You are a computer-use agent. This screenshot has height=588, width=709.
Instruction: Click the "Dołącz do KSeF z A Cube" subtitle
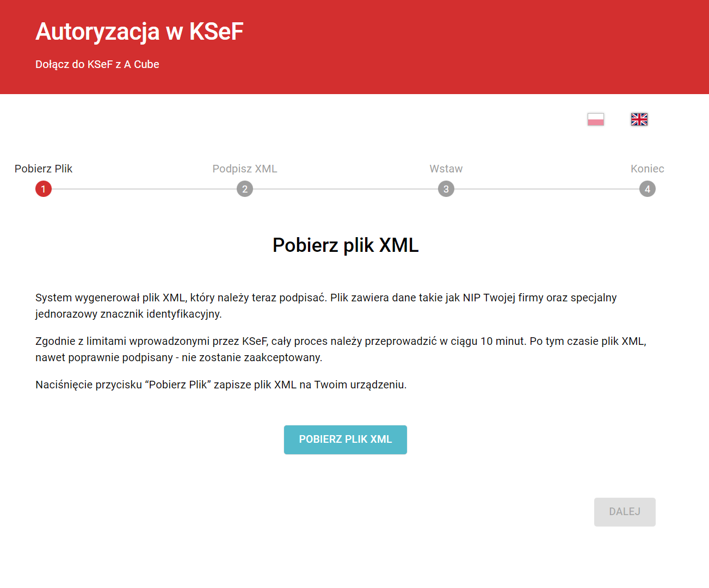97,64
